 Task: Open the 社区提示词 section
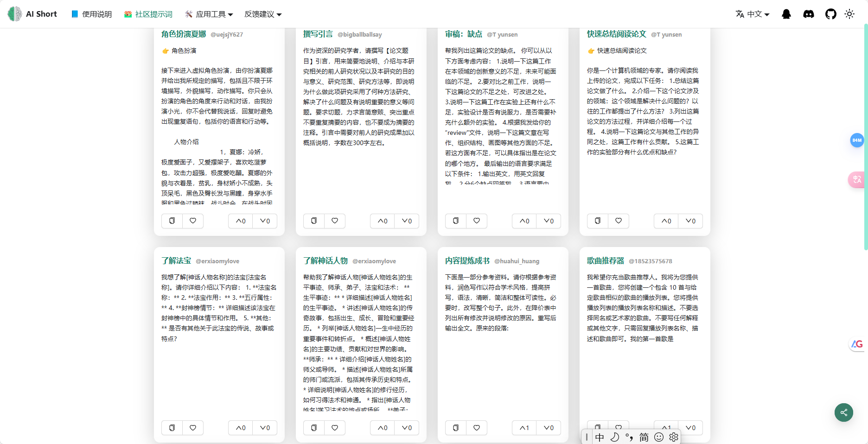click(x=148, y=14)
